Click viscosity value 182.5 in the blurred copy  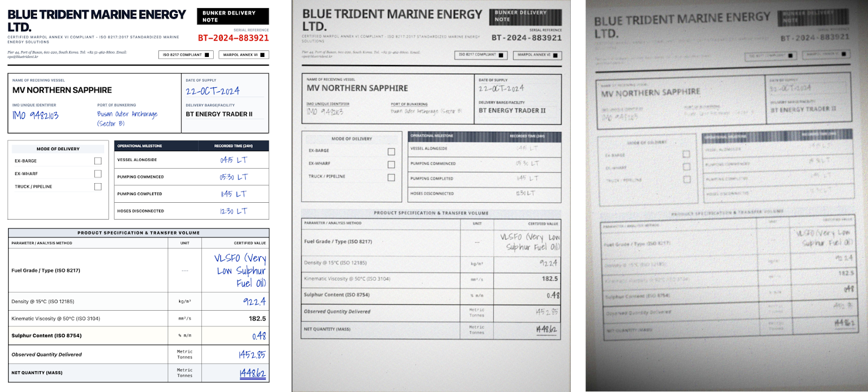tap(846, 273)
